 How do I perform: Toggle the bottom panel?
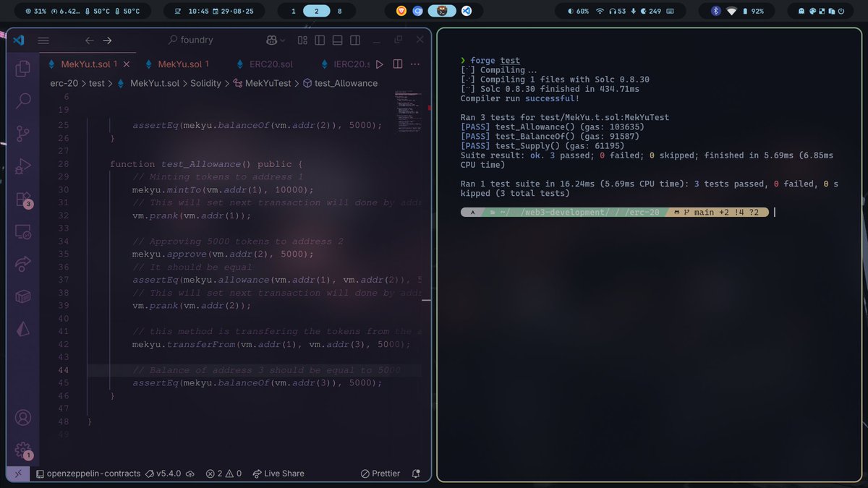[x=336, y=40]
